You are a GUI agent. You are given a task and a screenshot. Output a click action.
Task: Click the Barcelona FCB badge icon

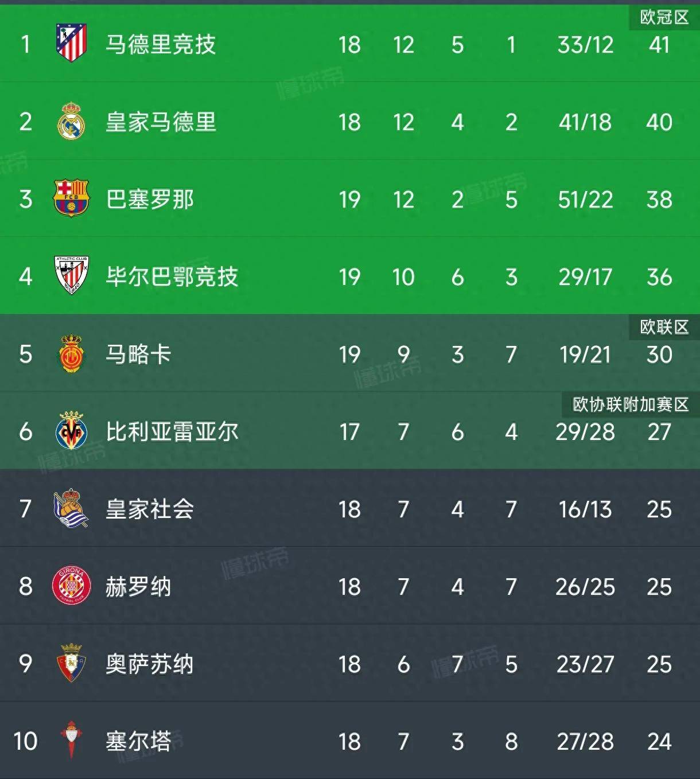point(70,200)
